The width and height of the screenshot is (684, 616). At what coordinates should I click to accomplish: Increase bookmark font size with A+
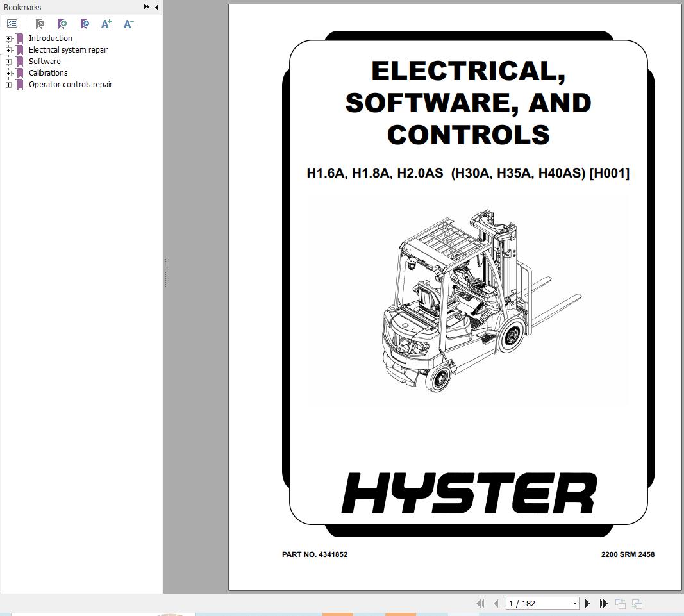tap(106, 24)
